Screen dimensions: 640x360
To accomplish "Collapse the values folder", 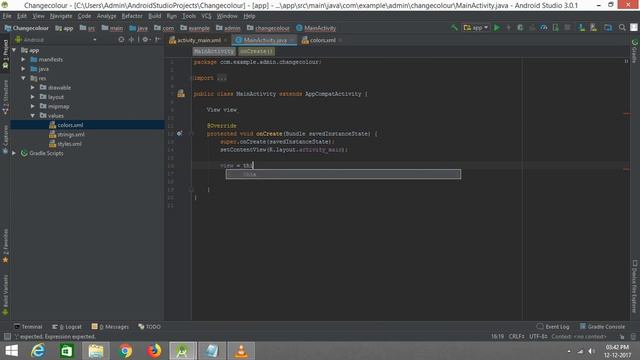I will point(33,116).
